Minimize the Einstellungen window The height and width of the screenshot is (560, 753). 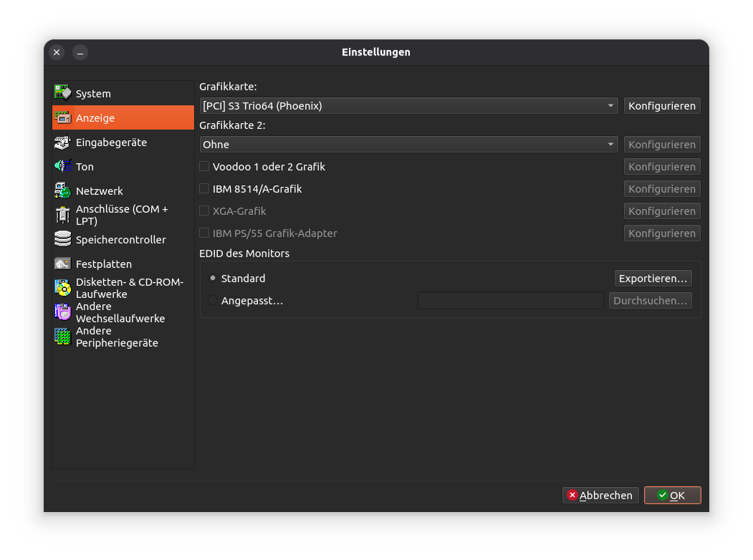pyautogui.click(x=80, y=52)
